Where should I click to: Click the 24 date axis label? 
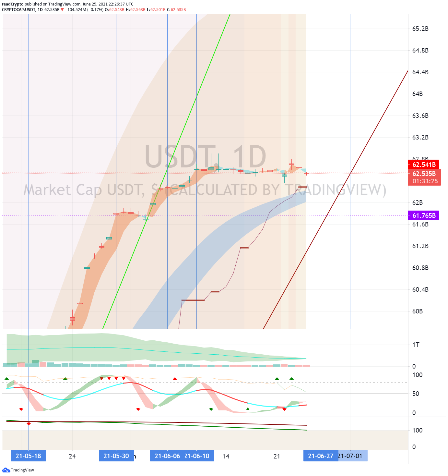72,456
